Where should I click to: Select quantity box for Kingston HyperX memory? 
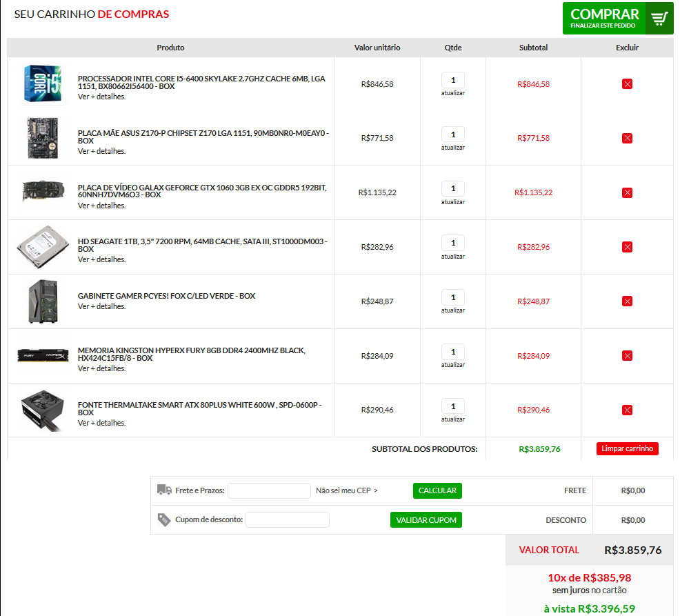pyautogui.click(x=452, y=352)
